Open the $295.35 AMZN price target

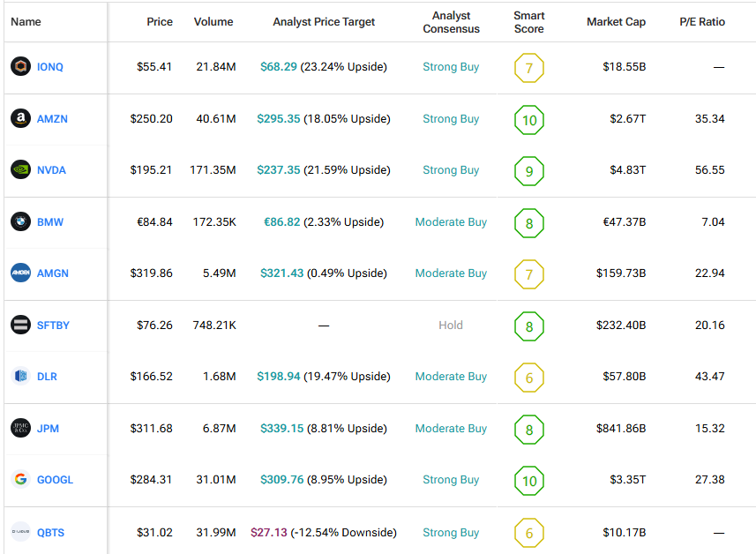pos(279,118)
